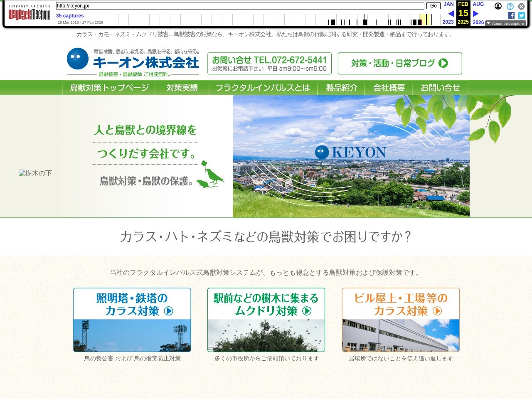Go to next capture with right arrow

[476, 14]
